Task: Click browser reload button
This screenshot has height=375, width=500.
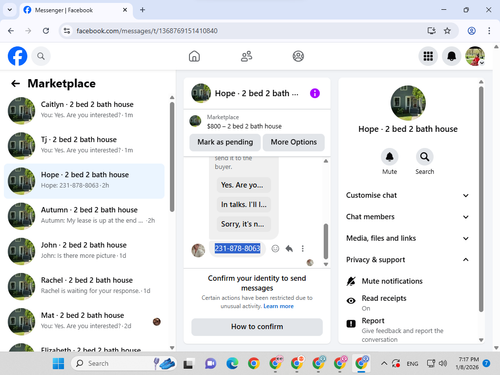Action: pos(46,31)
